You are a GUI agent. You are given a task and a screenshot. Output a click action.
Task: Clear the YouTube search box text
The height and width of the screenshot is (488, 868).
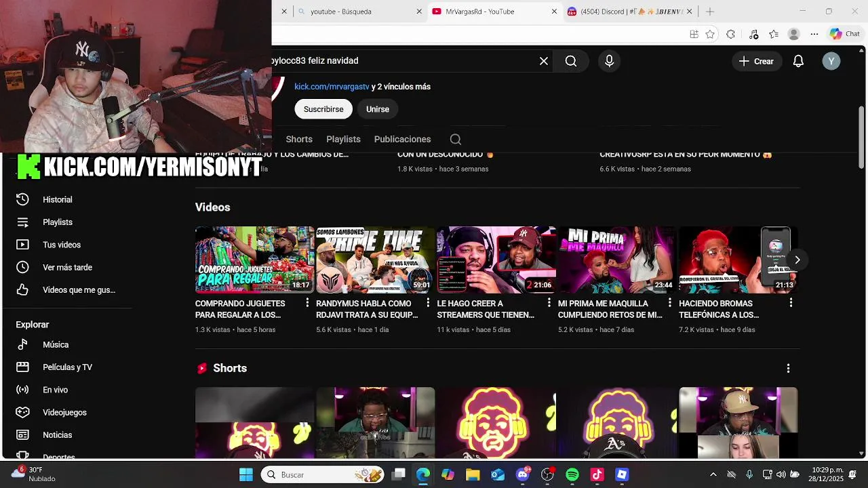point(544,61)
